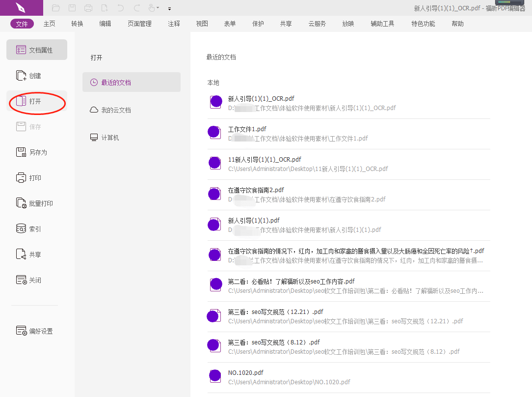Screen dimensions: 532x397
Task: Click the file icon beside 在遵守饮食指南2.pdf
Action: tap(214, 194)
